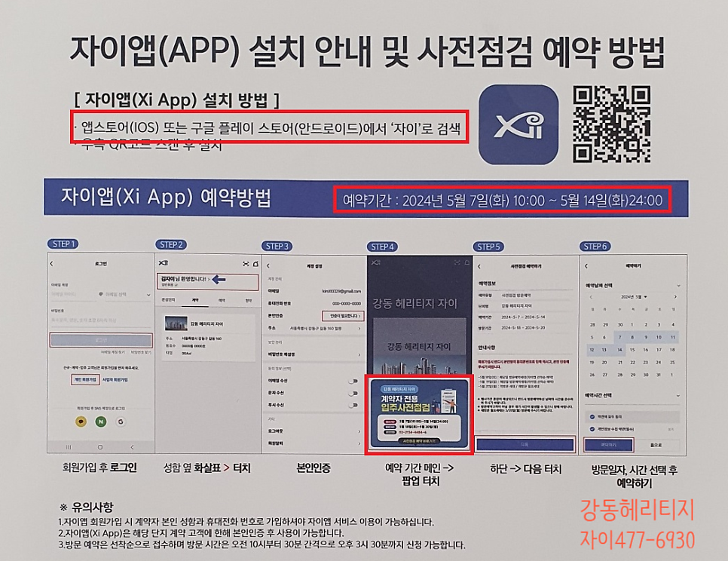Expand the 예약시간 선택 section chevron
The height and width of the screenshot is (561, 728).
(678, 396)
